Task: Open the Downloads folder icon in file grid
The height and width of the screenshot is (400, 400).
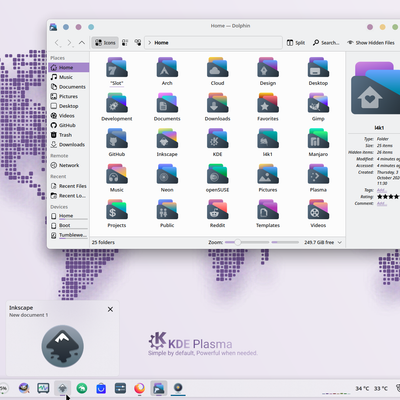Action: tap(217, 103)
